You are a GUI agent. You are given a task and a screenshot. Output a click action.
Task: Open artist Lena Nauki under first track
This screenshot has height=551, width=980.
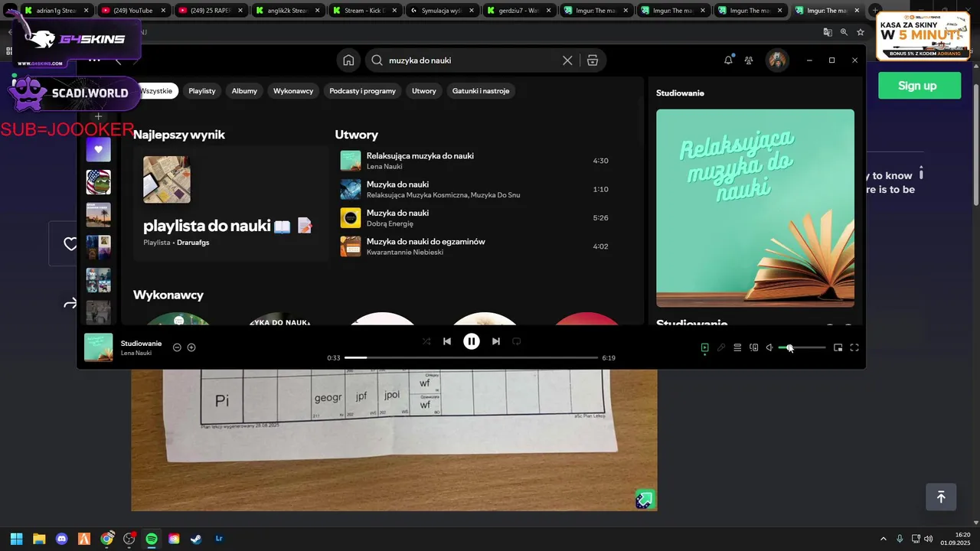point(384,166)
